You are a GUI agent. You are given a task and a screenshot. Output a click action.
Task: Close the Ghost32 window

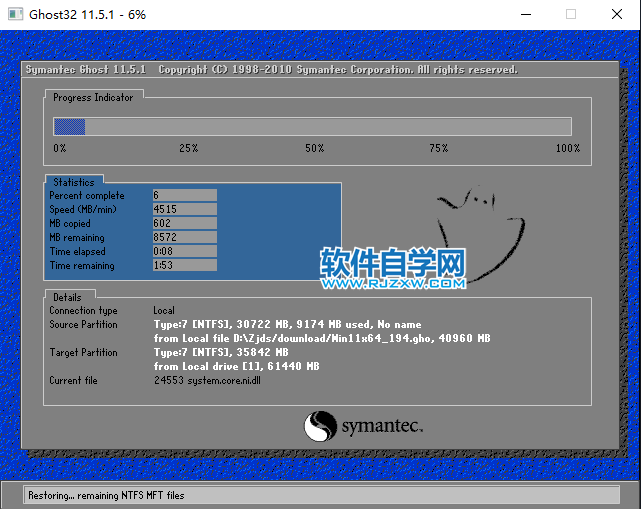click(x=617, y=14)
